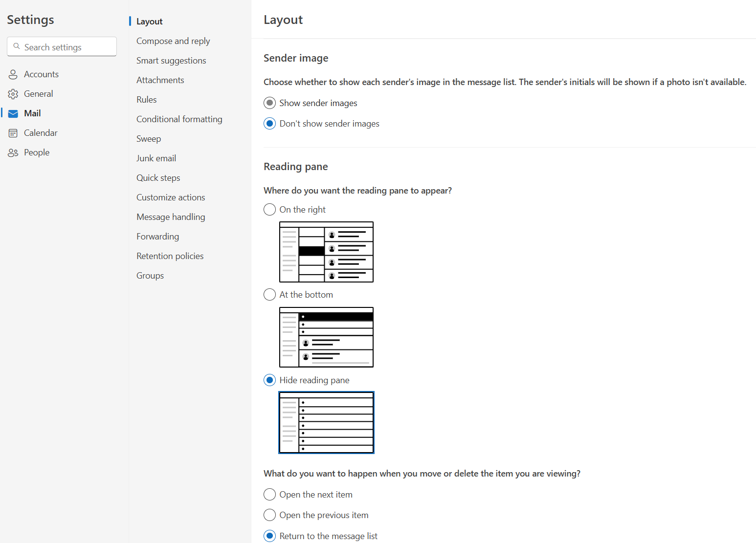Click the search magnifier icon
This screenshot has height=543, width=756.
tap(17, 46)
